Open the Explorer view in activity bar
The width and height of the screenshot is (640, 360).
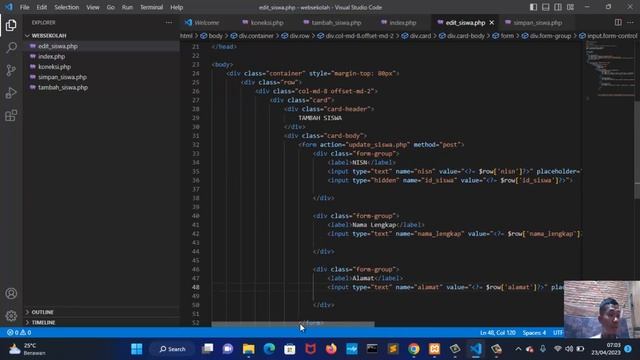[x=11, y=25]
